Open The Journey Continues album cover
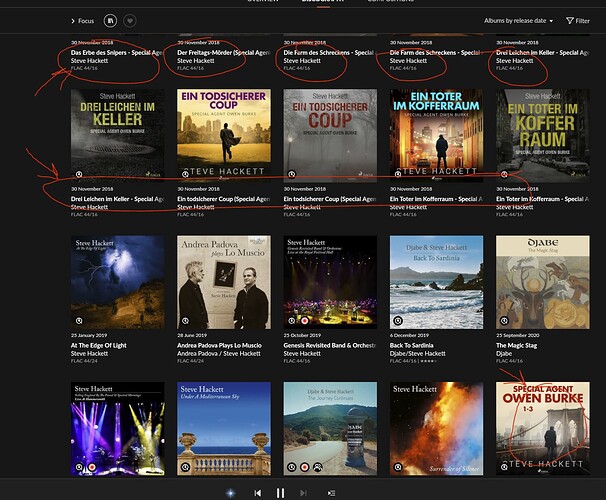The image size is (606, 500). [330, 429]
